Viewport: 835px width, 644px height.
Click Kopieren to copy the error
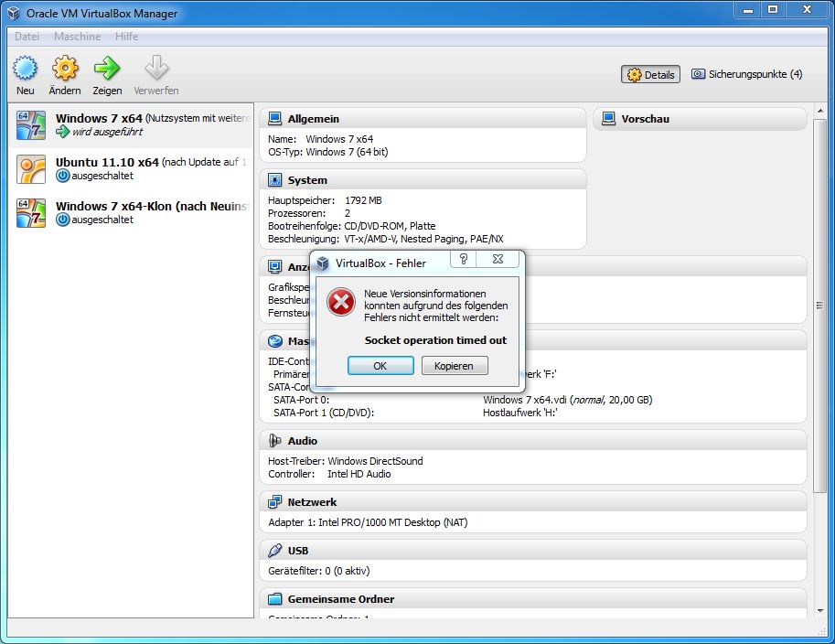point(455,366)
